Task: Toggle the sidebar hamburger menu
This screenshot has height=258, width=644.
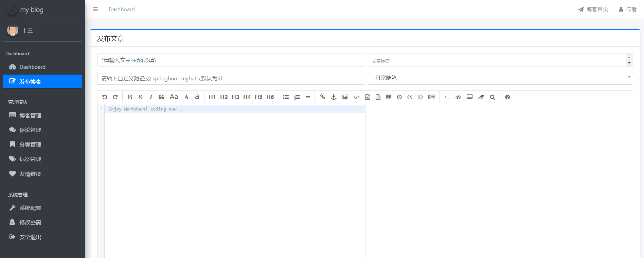Action: (x=95, y=9)
